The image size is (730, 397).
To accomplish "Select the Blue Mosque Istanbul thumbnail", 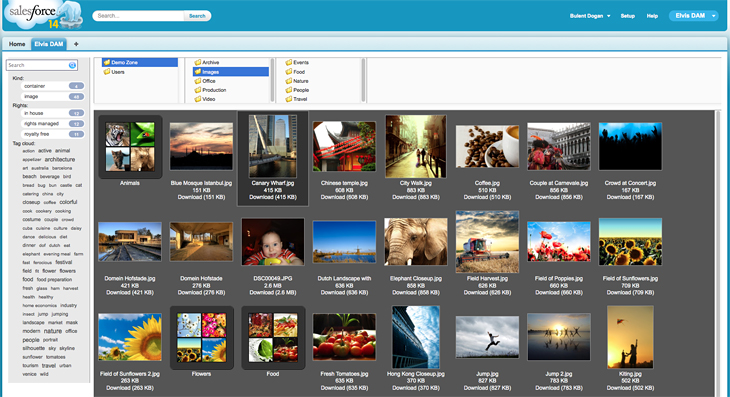I will tap(201, 147).
